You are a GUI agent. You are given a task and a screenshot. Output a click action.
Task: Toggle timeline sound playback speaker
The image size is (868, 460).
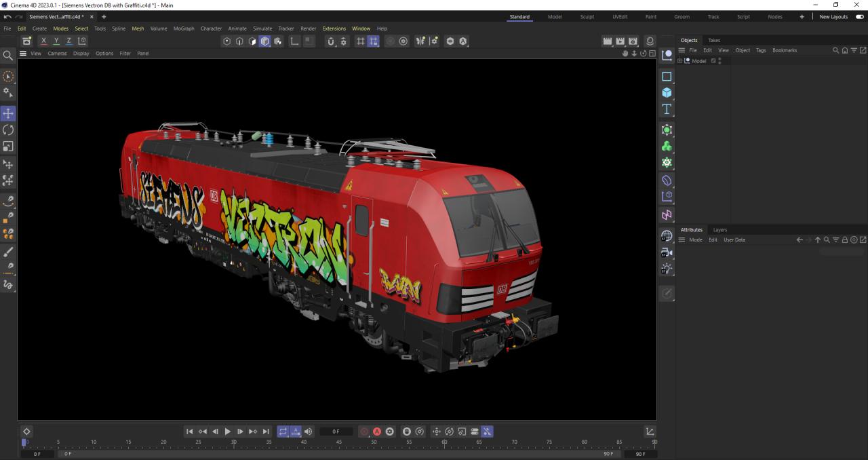[x=309, y=432]
